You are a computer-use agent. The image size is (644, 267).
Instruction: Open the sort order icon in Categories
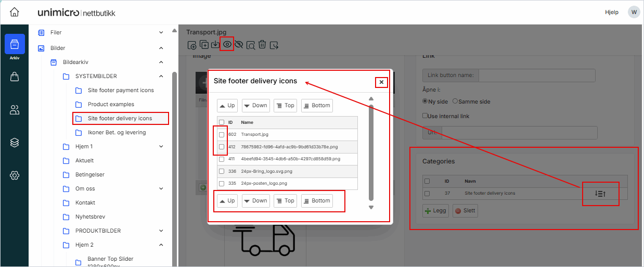pyautogui.click(x=600, y=194)
